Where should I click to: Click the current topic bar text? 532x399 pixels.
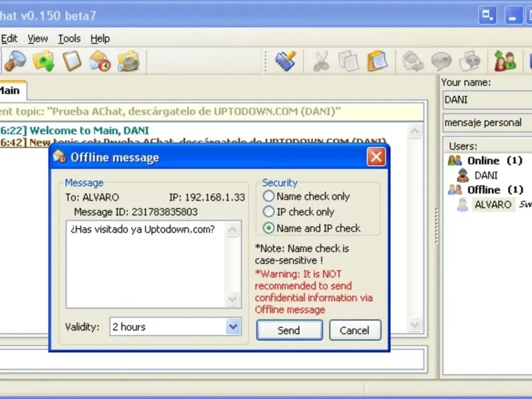(x=170, y=112)
